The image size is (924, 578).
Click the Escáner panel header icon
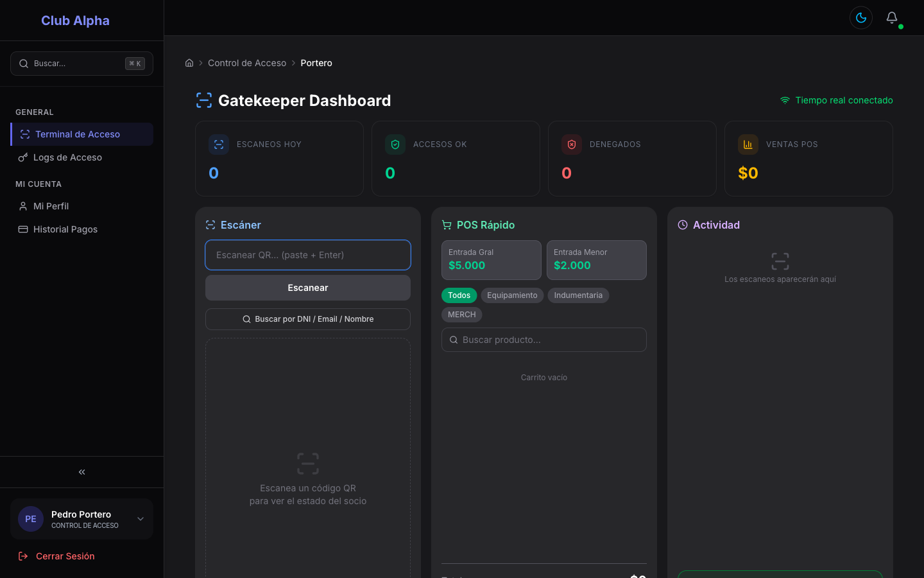210,225
